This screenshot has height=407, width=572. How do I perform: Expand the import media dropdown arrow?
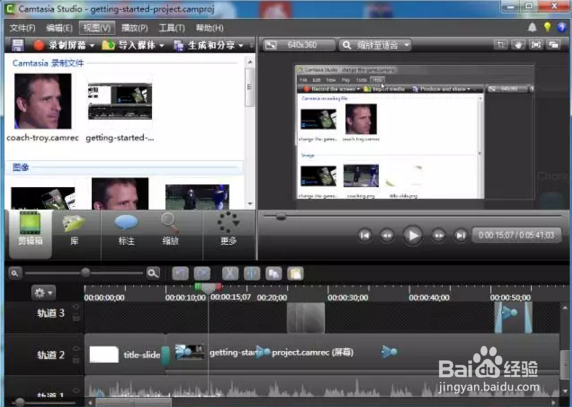[162, 46]
